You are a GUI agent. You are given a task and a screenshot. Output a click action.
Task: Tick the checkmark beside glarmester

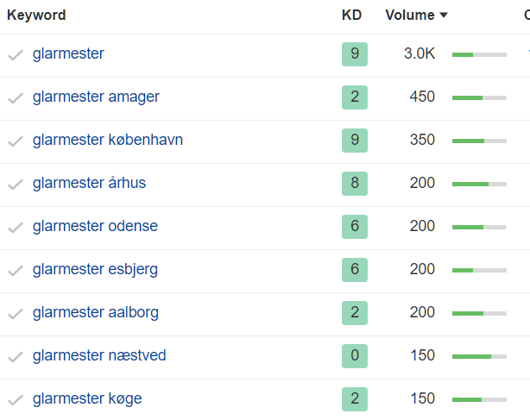pyautogui.click(x=16, y=55)
